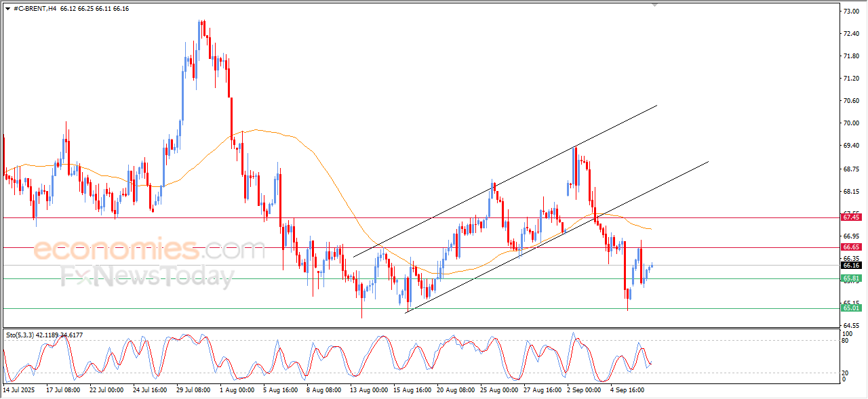This screenshot has height=399, width=868.
Task: Click the 70.60 value on price axis
Action: pos(852,101)
